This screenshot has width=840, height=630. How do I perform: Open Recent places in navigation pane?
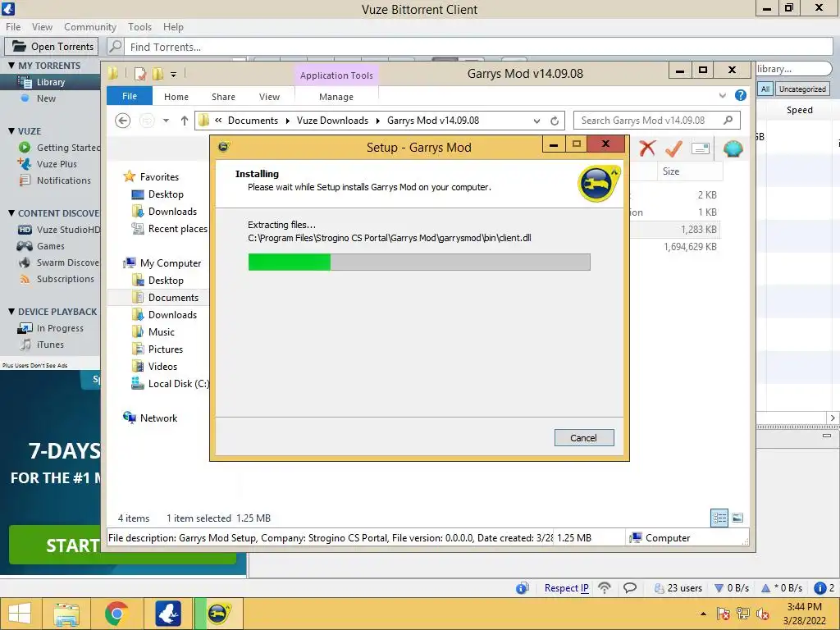177,229
